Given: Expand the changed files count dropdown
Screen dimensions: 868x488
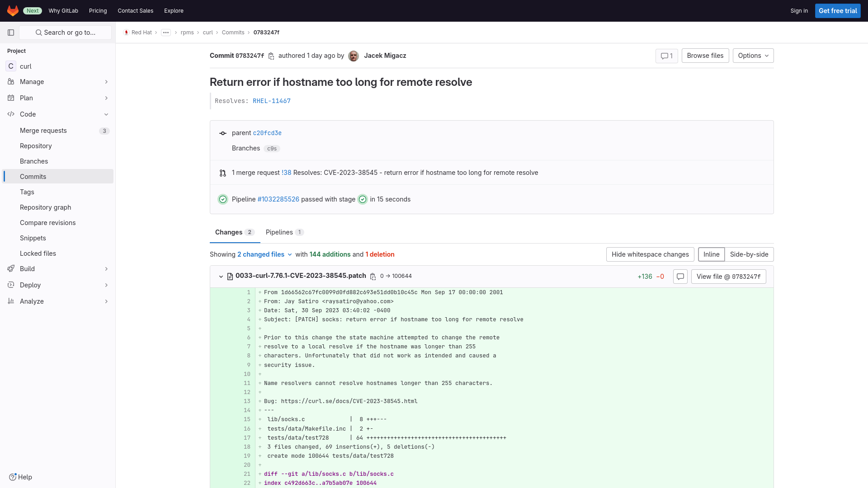Looking at the screenshot, I should coord(264,254).
